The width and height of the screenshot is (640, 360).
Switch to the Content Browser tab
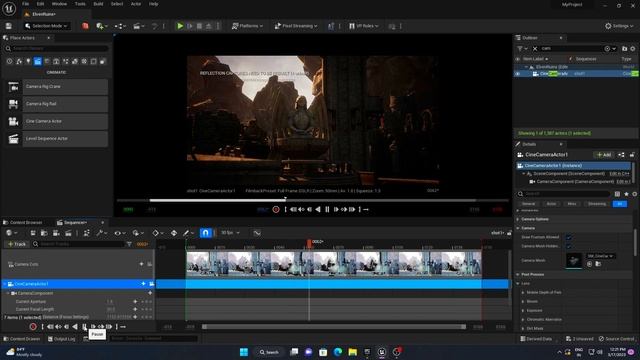pyautogui.click(x=23, y=222)
